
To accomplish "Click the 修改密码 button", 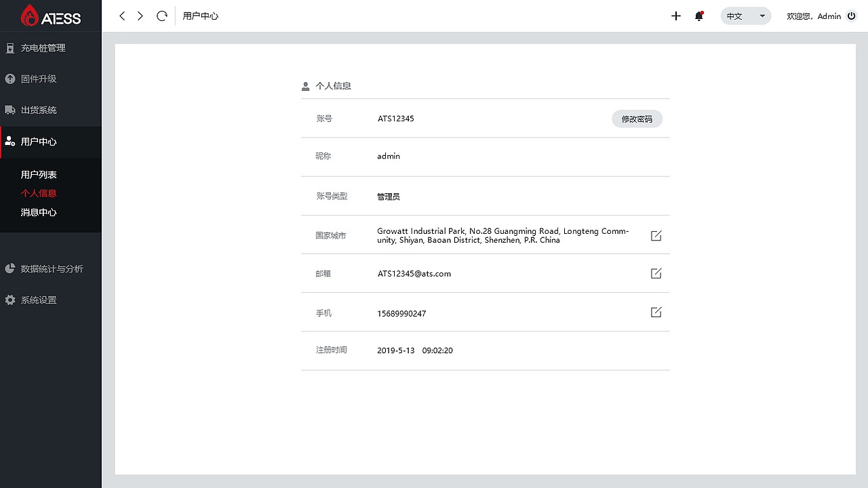I will pos(637,119).
